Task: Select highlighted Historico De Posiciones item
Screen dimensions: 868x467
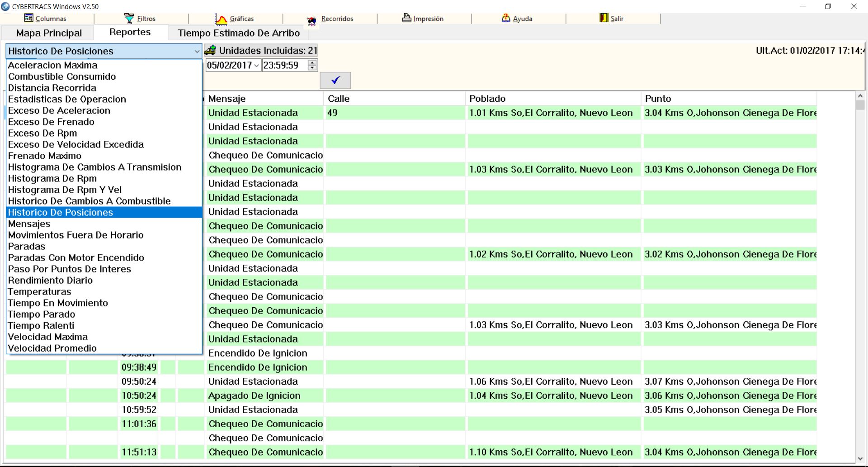Action: (104, 212)
